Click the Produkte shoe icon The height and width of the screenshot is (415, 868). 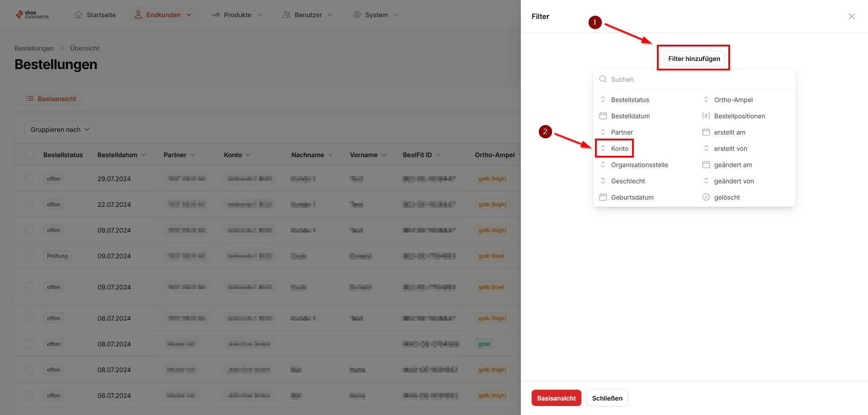[216, 15]
